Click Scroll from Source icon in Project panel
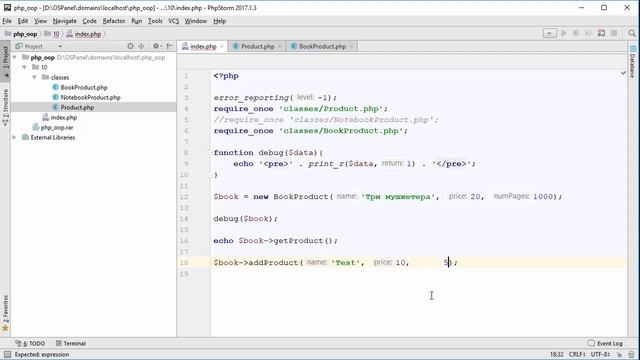 [x=130, y=46]
